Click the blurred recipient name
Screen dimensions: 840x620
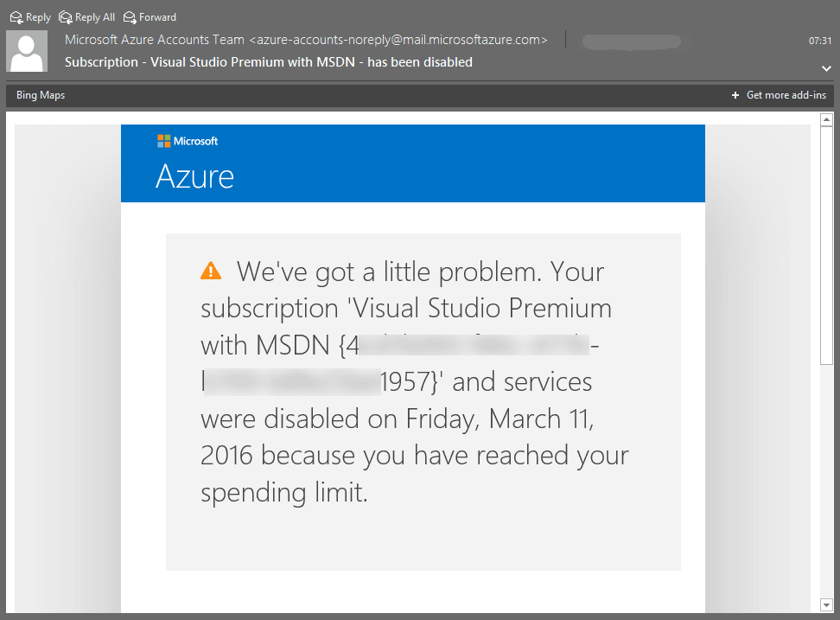pos(631,41)
